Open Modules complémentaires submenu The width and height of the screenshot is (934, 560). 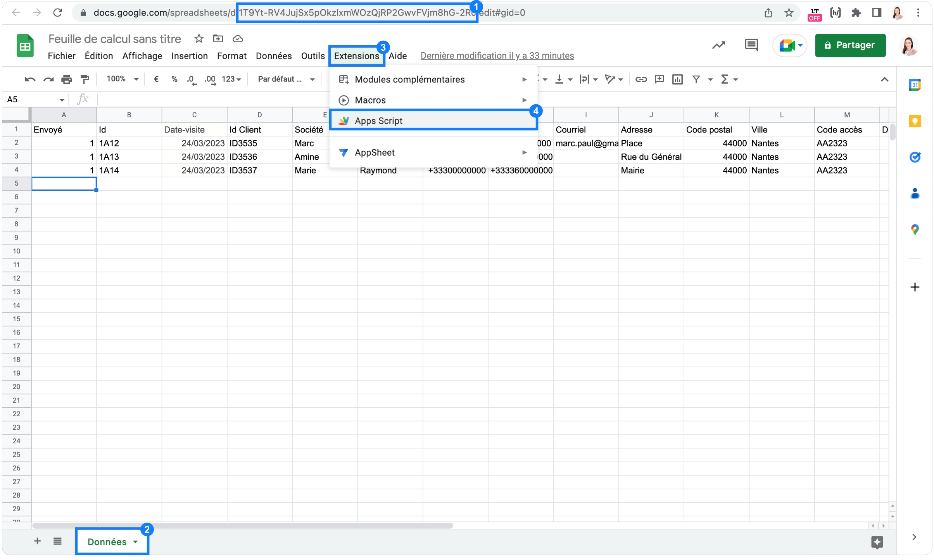coord(433,79)
